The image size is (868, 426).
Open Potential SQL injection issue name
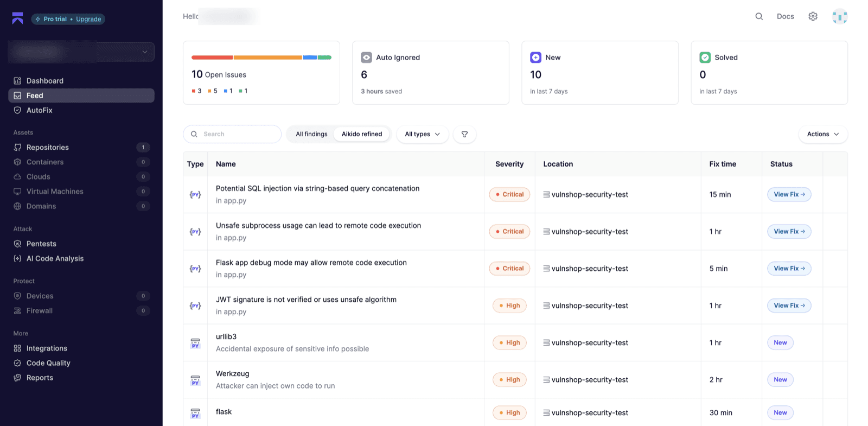[317, 188]
